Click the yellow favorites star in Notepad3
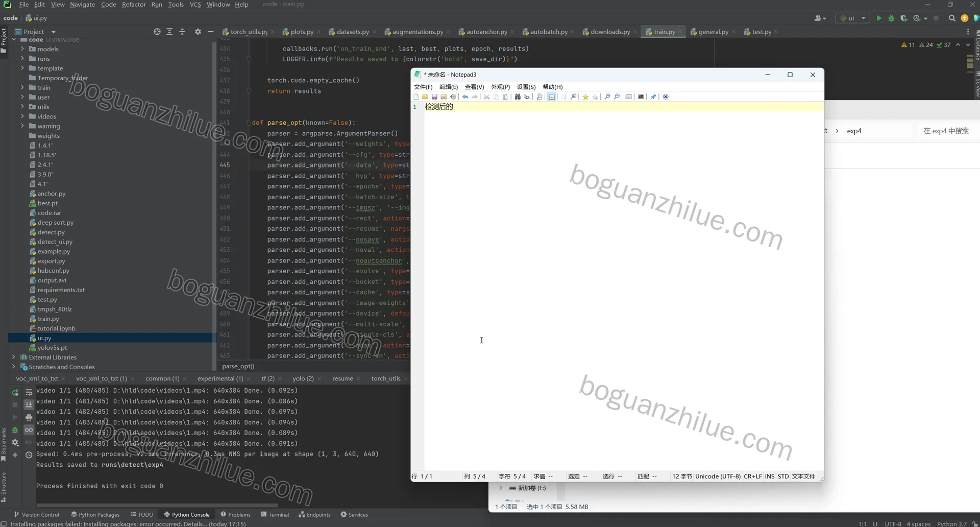The height and width of the screenshot is (527, 980). click(x=585, y=97)
